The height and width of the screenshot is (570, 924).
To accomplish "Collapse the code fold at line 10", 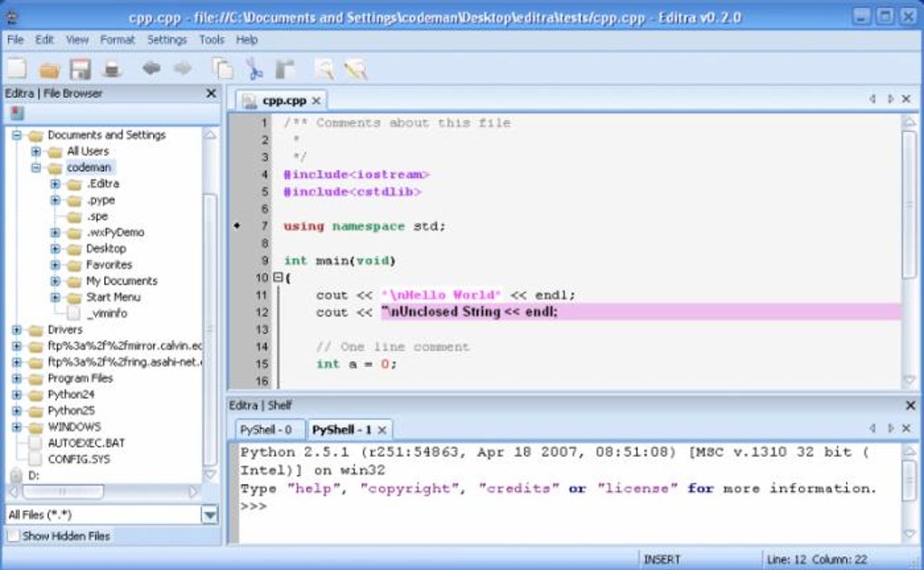I will pyautogui.click(x=277, y=278).
